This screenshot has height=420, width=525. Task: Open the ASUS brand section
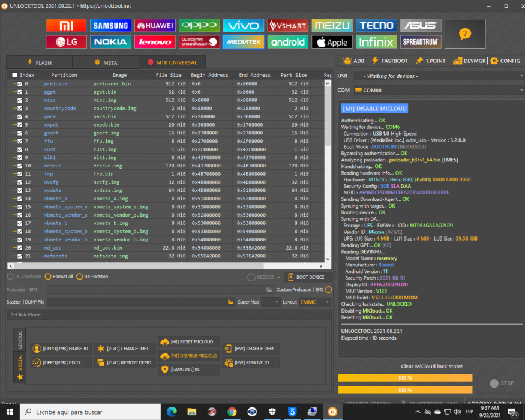point(421,26)
